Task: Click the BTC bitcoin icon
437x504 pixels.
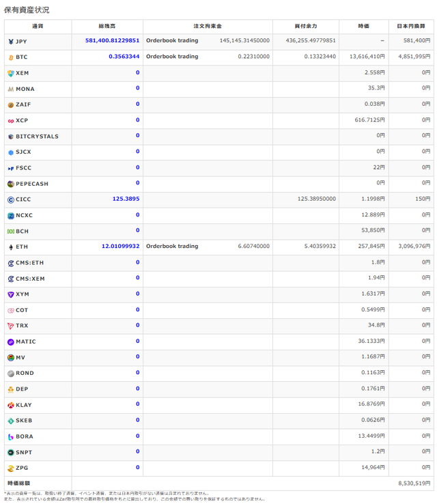Action: [x=11, y=57]
